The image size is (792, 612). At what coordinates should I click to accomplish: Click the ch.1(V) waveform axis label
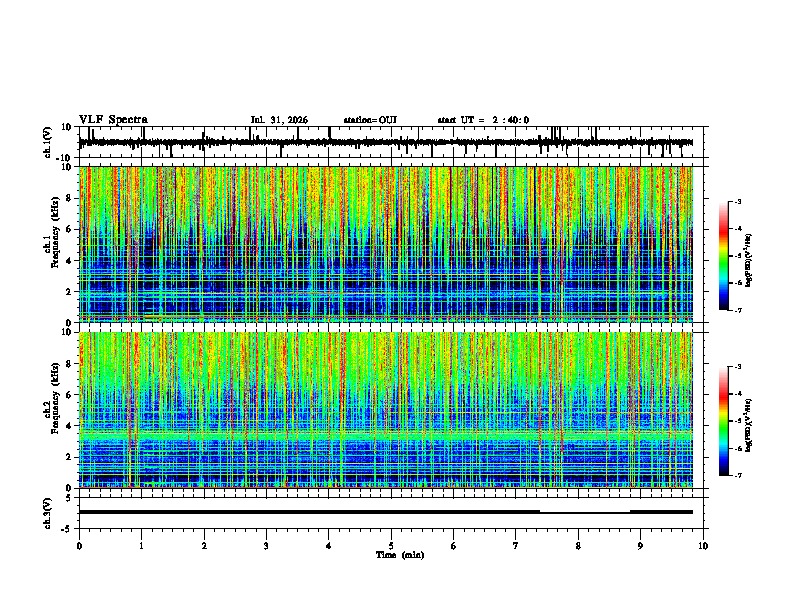click(48, 142)
